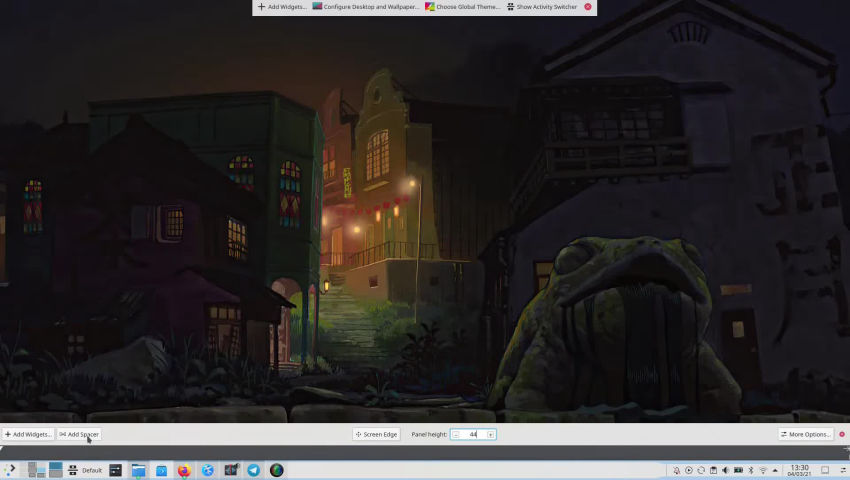Close the panel editor with the red button
This screenshot has height=480, width=850.
842,434
